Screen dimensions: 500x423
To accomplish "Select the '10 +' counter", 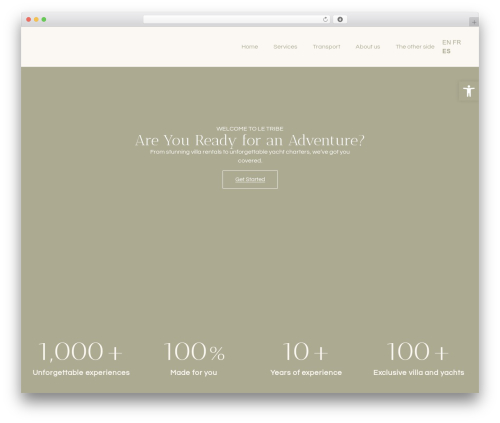I will [x=306, y=352].
